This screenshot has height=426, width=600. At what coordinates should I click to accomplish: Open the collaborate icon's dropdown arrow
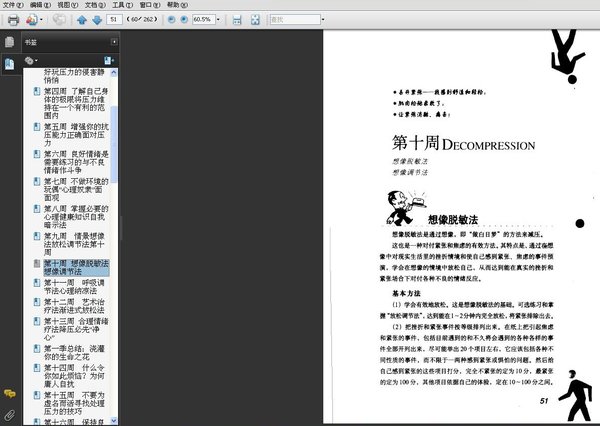click(x=41, y=20)
